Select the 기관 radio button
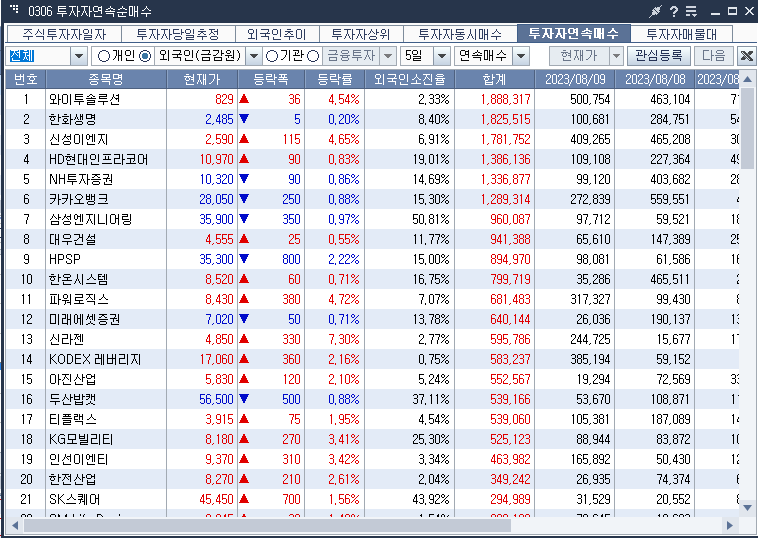 [272, 56]
